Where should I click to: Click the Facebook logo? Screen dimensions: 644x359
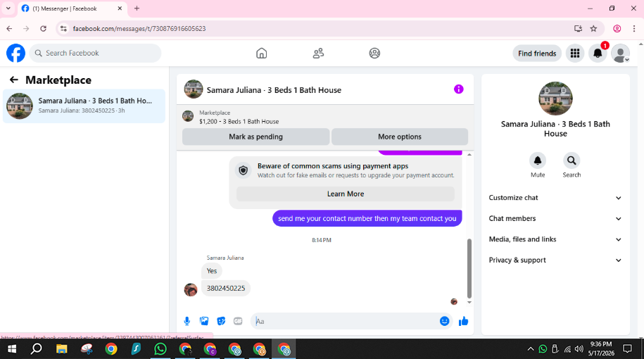pyautogui.click(x=15, y=53)
